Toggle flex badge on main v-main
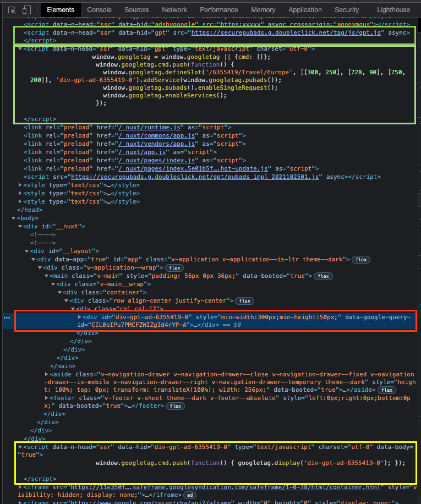421x504 pixels. click(x=323, y=276)
